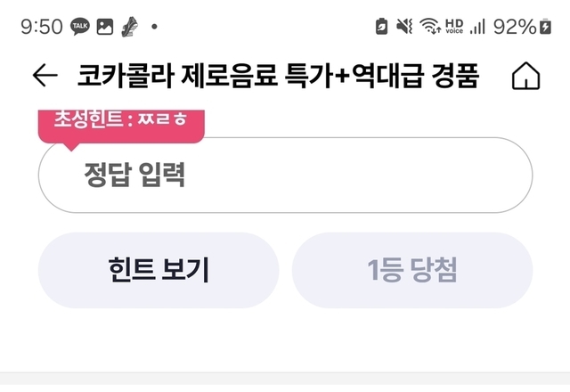The image size is (570, 392).
Task: Tap the cellular signal bars icon
Action: 477,27
